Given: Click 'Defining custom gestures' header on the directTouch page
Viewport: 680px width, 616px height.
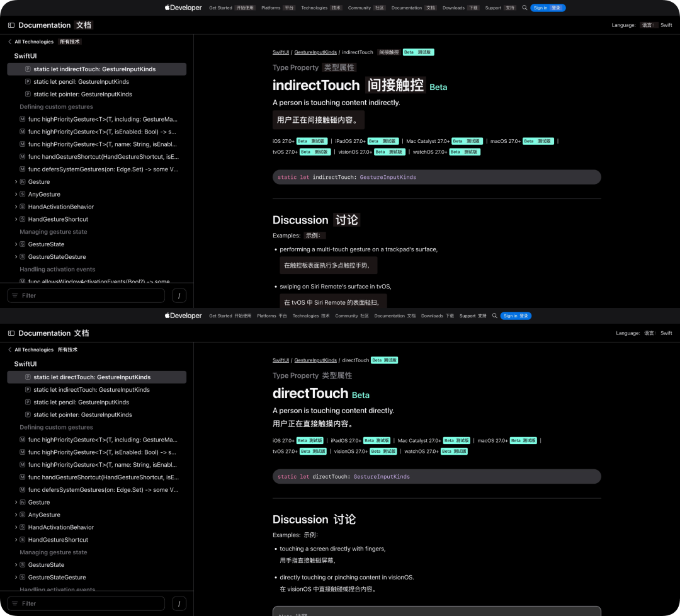Looking at the screenshot, I should point(56,427).
